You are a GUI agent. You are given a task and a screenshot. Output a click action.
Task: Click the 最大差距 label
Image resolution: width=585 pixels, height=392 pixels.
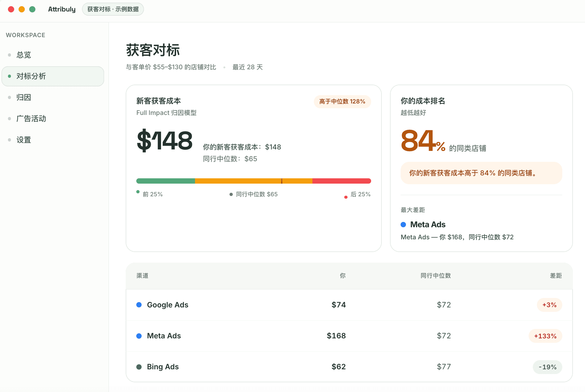413,210
